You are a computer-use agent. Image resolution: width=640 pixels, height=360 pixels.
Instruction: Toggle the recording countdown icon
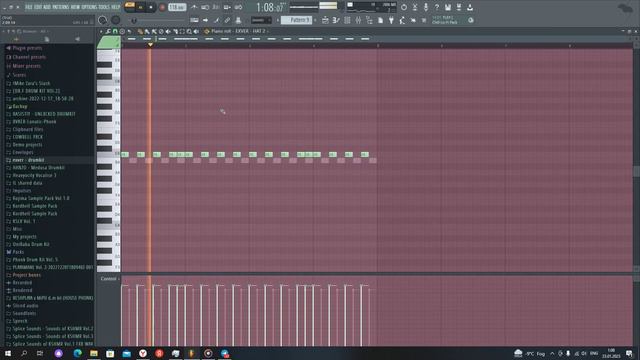click(216, 7)
